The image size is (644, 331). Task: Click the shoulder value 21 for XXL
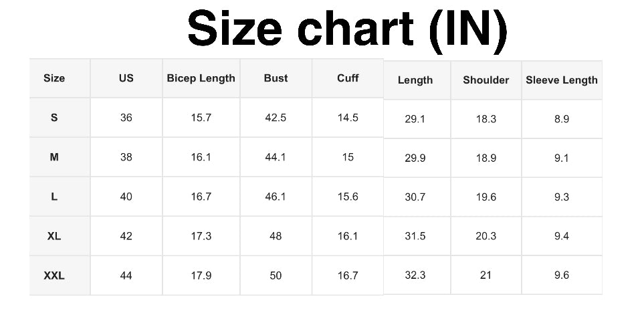[486, 275]
